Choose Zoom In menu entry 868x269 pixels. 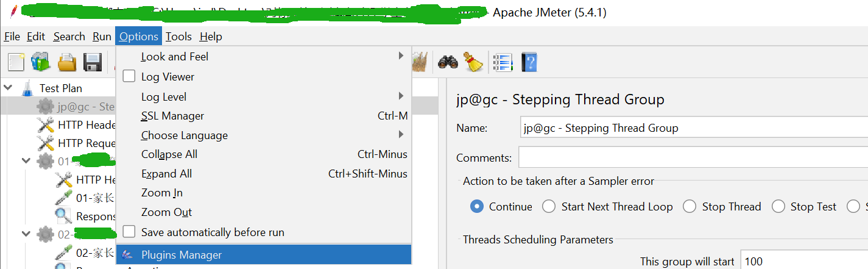(x=264, y=193)
